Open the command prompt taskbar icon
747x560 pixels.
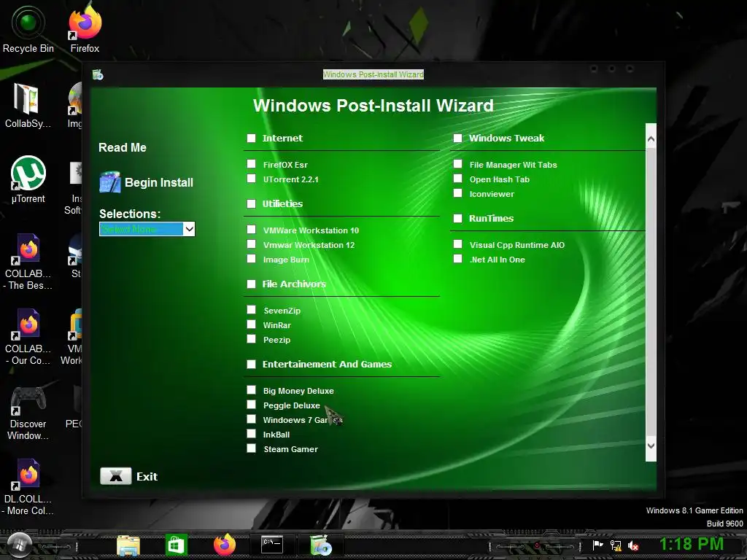coord(272,545)
